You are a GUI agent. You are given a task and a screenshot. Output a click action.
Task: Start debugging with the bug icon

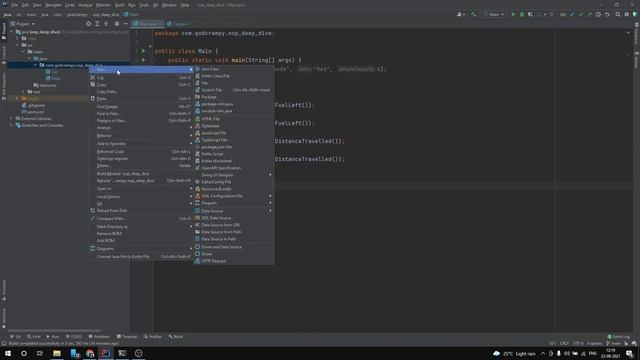522,14
